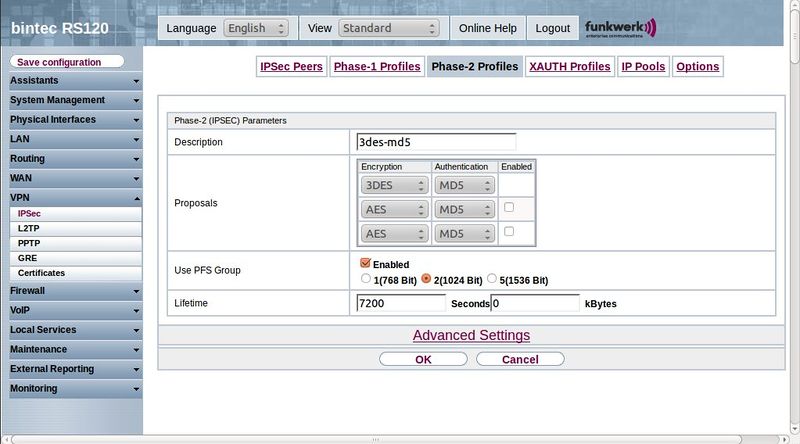
Task: Expand the System Management menu
Action: (75, 100)
